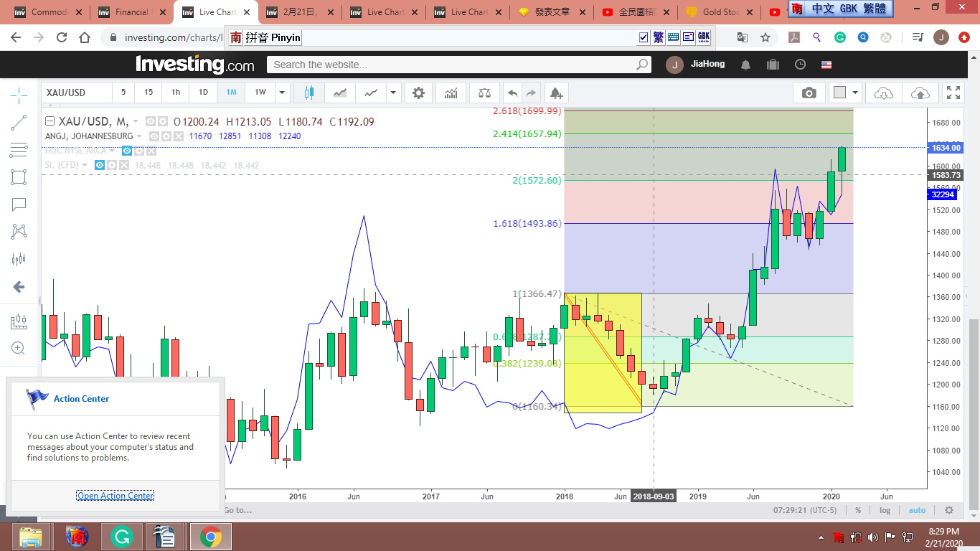This screenshot has width=980, height=551.
Task: Click the save chart to cloud icon
Action: click(x=919, y=93)
